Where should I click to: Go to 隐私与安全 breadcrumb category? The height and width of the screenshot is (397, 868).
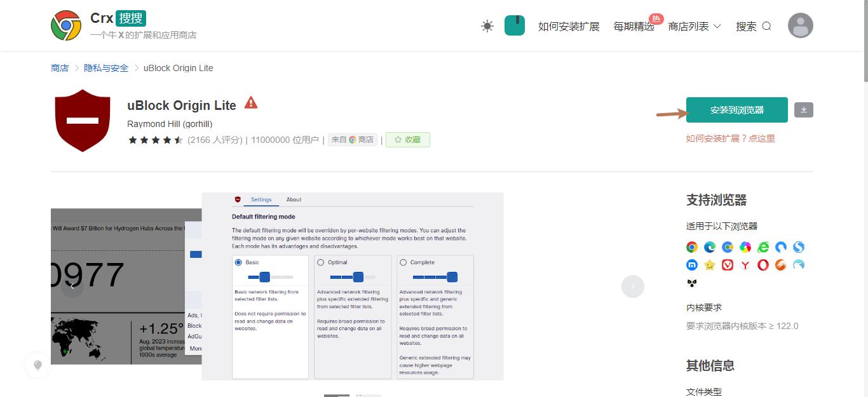[106, 68]
